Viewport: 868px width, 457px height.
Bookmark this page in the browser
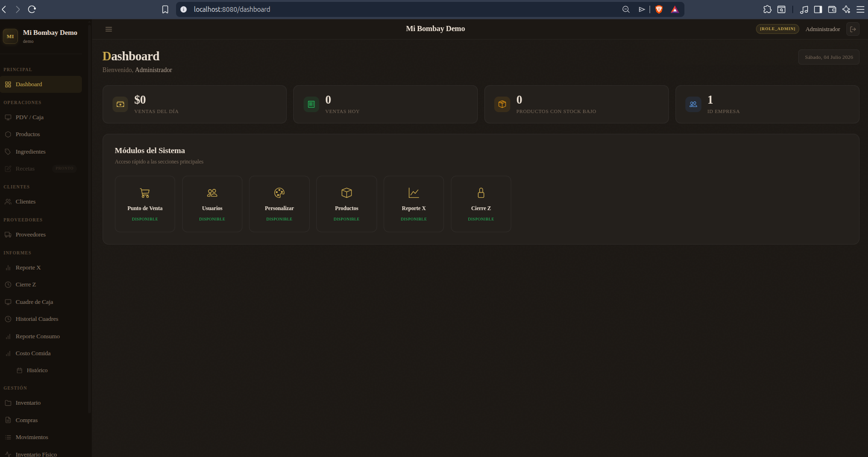[x=165, y=9]
